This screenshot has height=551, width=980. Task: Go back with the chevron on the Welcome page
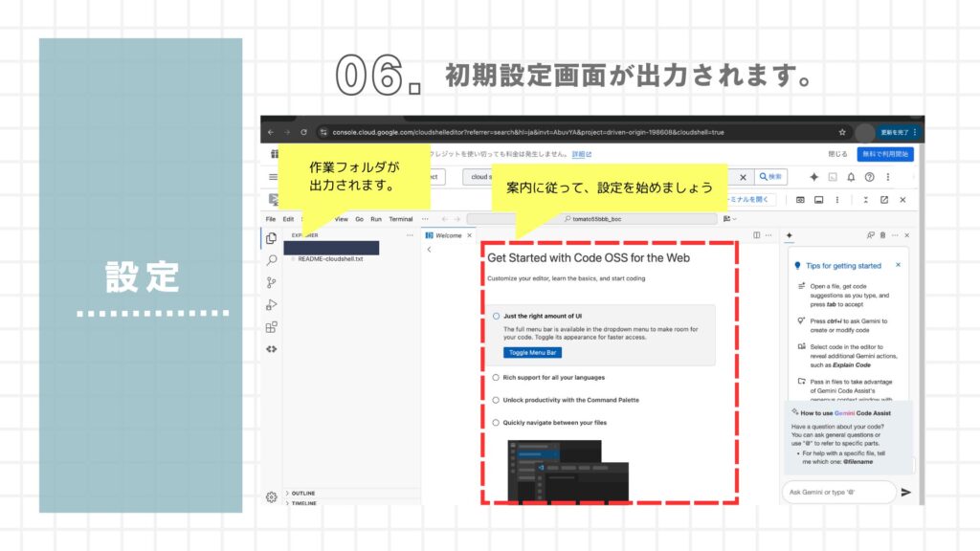click(x=430, y=250)
